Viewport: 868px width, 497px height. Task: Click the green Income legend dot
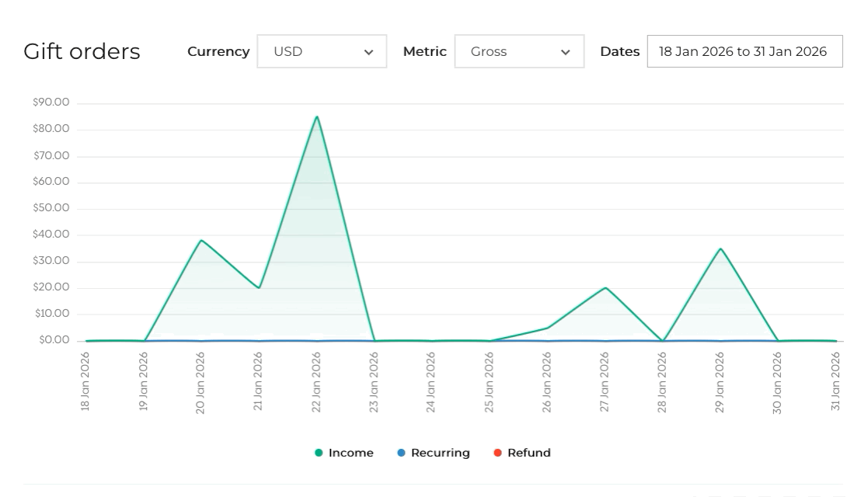click(x=319, y=453)
